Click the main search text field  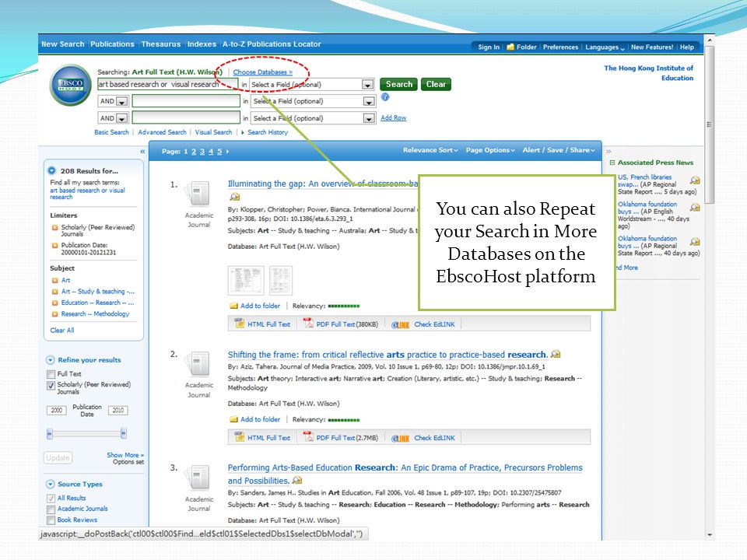[168, 84]
